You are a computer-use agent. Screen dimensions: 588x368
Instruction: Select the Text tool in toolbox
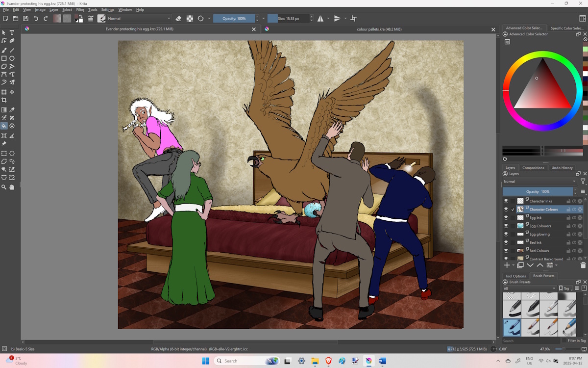[x=12, y=33]
